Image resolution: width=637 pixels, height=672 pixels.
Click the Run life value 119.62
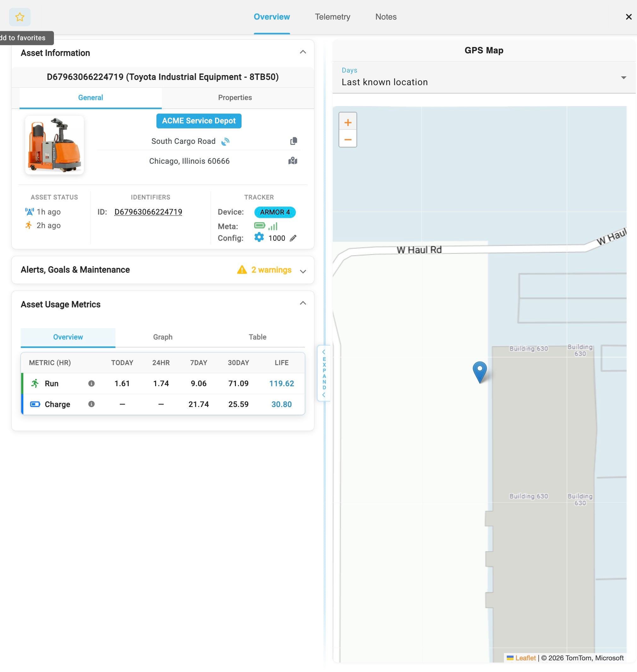point(282,383)
